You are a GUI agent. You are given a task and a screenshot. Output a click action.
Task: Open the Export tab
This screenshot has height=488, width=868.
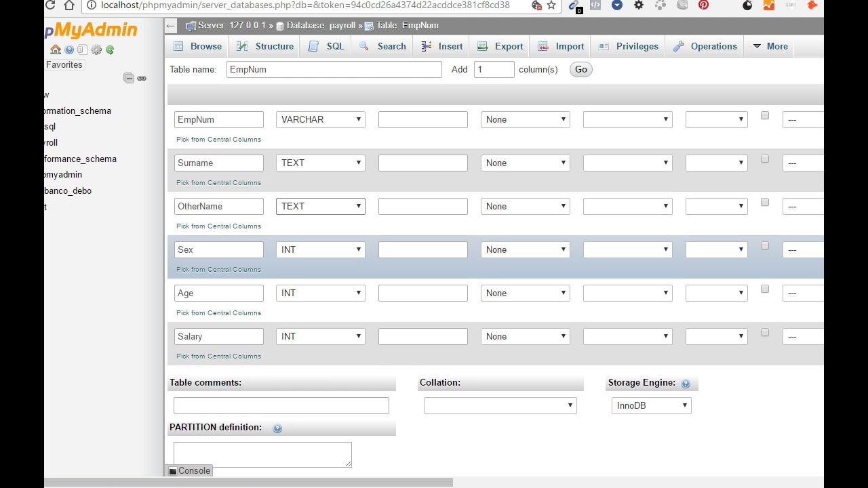point(500,46)
